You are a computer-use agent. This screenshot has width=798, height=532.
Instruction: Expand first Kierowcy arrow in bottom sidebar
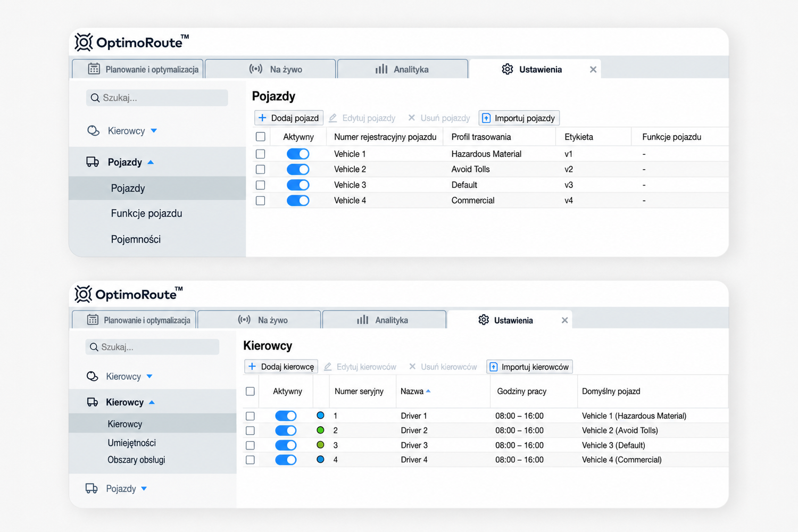pyautogui.click(x=149, y=376)
